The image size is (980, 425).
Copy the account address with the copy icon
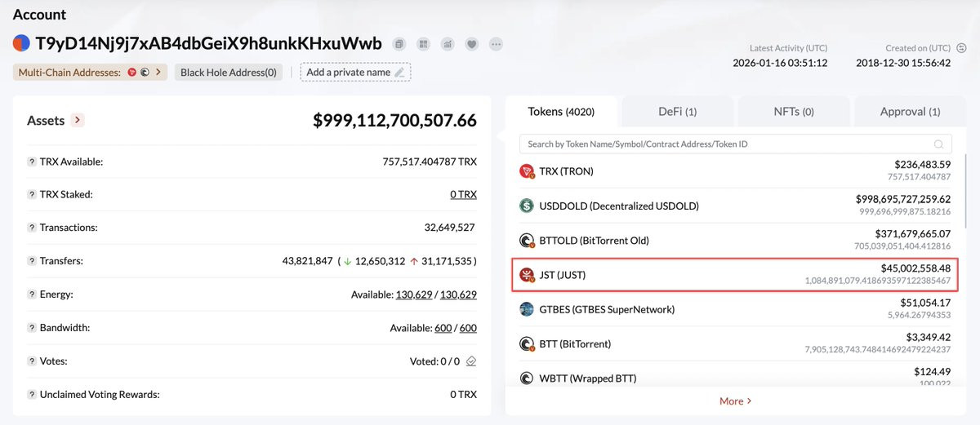(399, 44)
